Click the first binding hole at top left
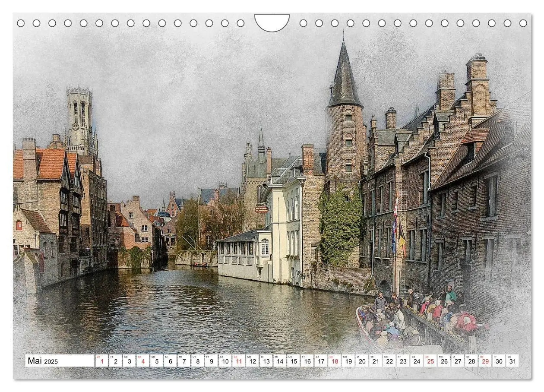The image size is (544, 392). coord(21,23)
